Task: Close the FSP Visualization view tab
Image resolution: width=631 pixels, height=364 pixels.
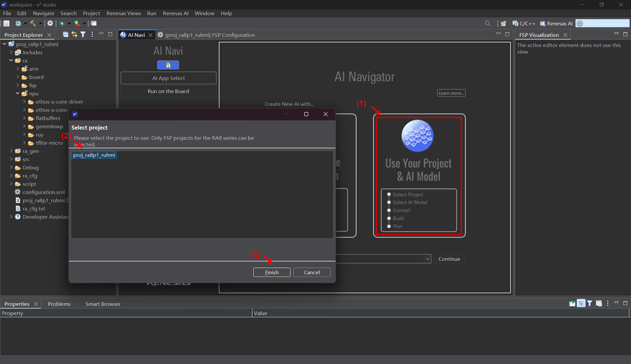Action: click(565, 35)
